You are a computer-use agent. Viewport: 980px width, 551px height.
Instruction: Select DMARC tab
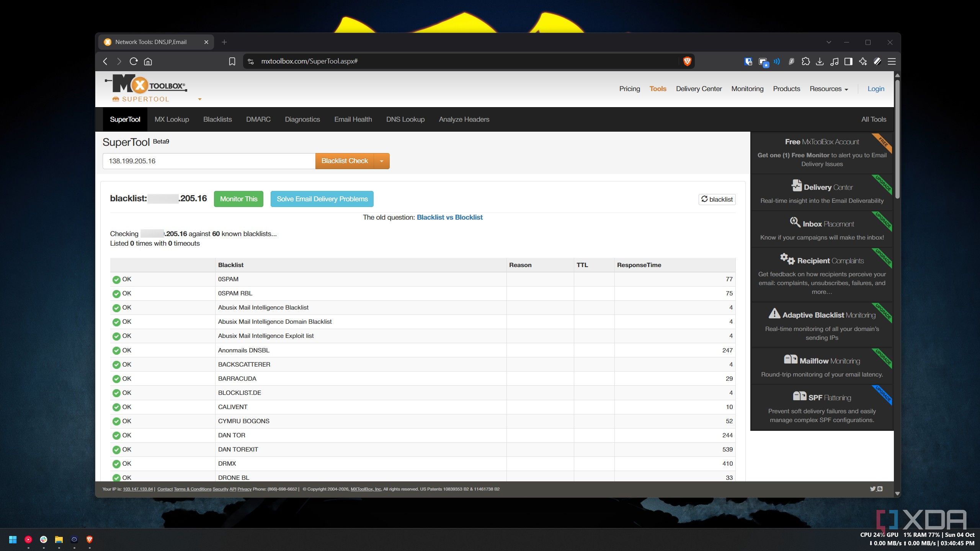pos(258,119)
